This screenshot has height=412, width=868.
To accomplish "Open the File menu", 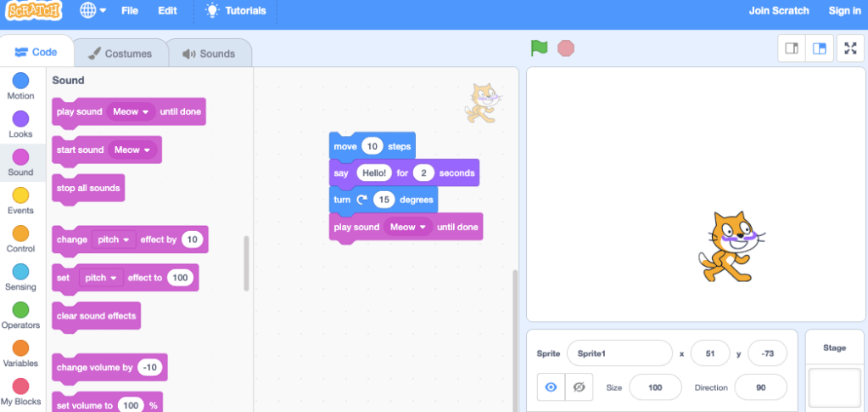I will [x=129, y=11].
